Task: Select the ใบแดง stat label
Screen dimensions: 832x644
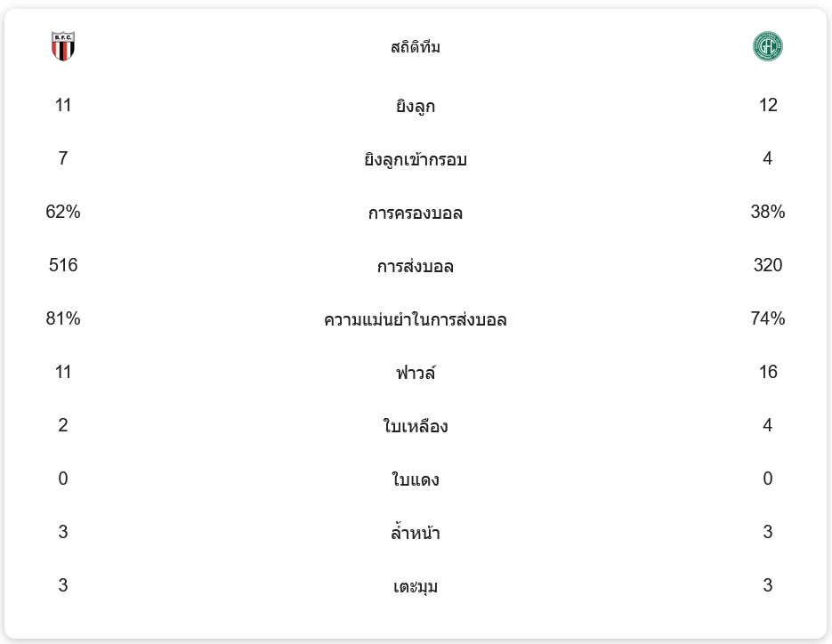Action: click(416, 480)
